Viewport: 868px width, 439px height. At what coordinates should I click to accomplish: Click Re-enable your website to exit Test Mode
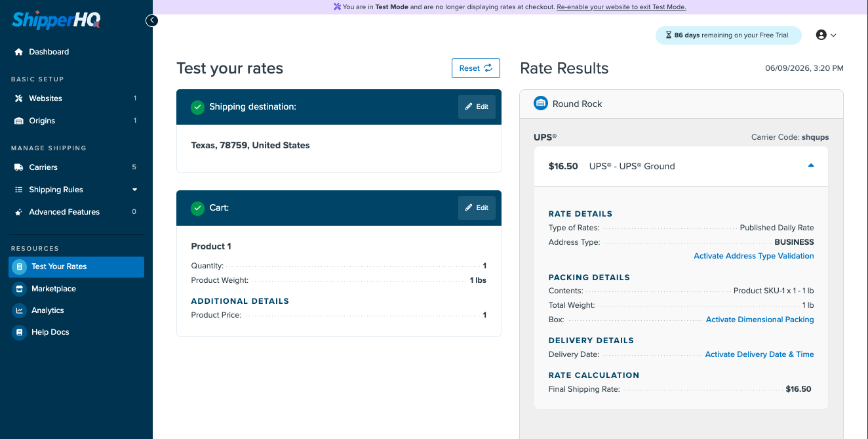point(621,7)
